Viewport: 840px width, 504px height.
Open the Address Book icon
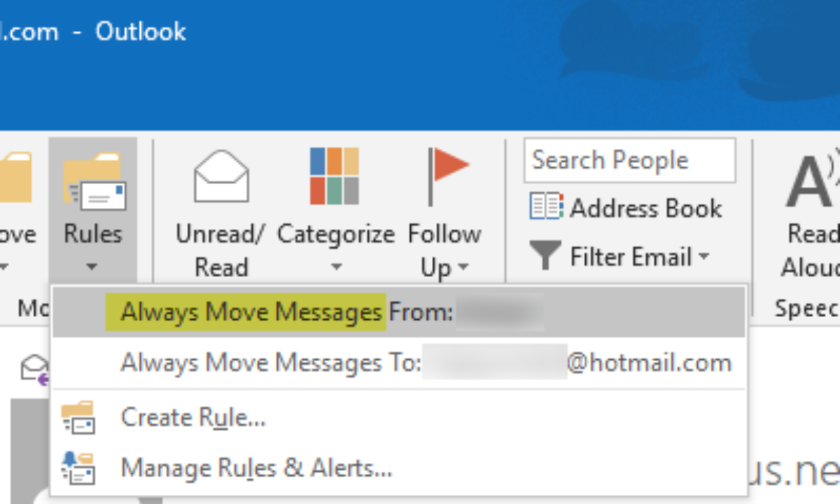pos(547,208)
